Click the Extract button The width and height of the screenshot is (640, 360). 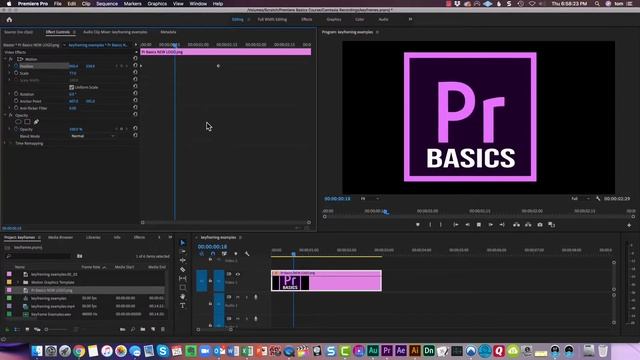click(x=528, y=224)
